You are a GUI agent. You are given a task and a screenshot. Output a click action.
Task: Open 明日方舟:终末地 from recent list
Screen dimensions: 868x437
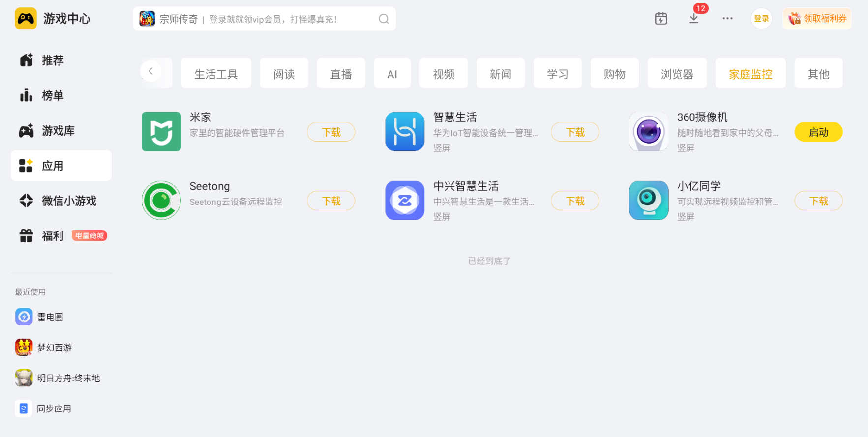[x=58, y=378]
